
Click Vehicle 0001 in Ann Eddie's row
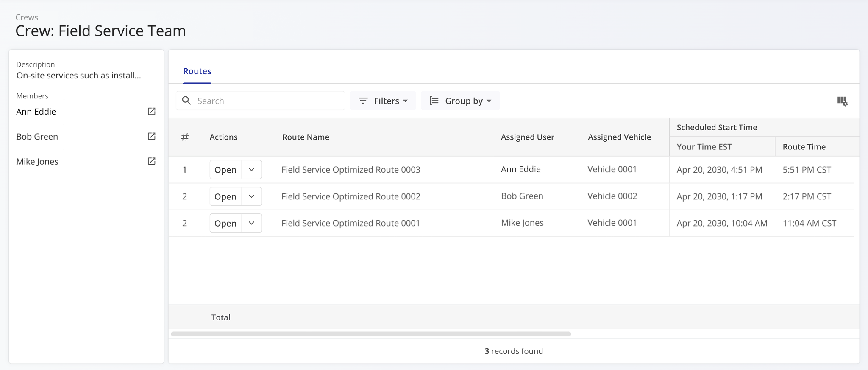[x=612, y=169]
